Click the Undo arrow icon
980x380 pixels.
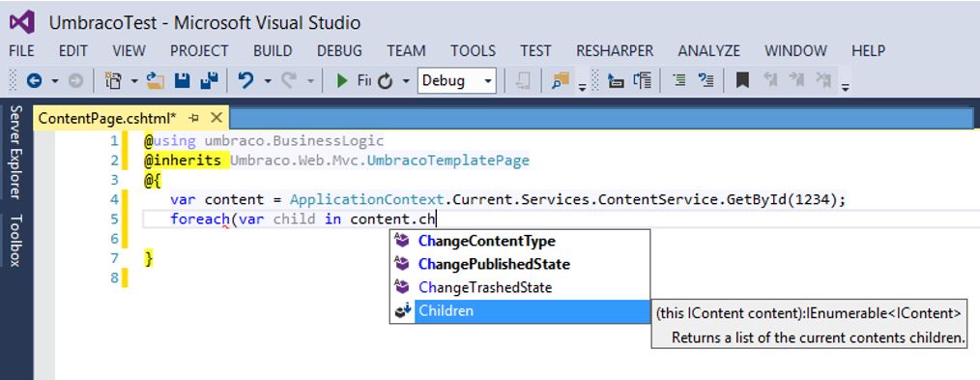pos(246,80)
